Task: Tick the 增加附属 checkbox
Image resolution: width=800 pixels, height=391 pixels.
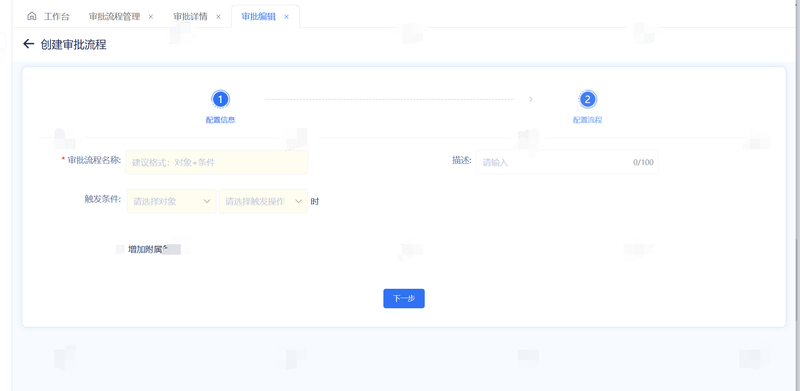Action: 120,249
